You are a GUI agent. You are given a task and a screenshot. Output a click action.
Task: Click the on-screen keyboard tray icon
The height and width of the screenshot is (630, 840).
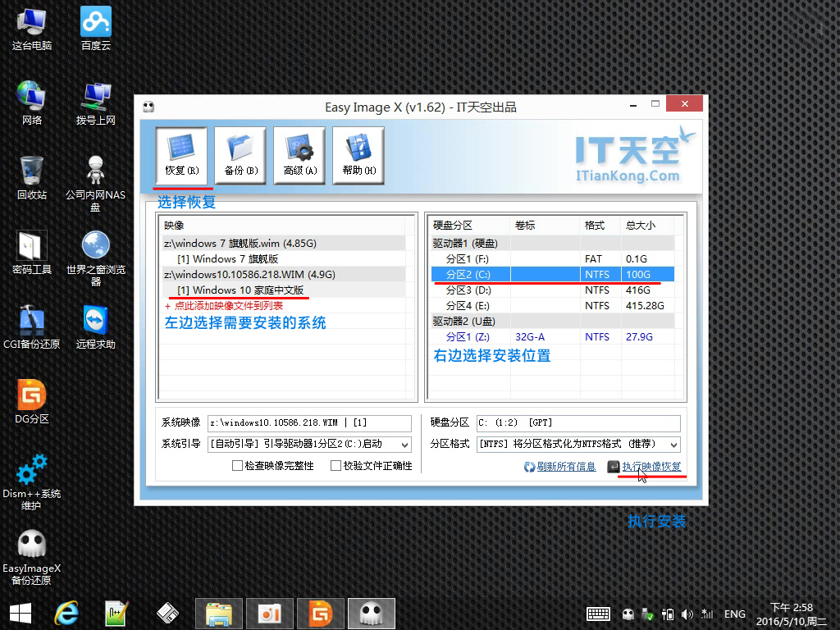pyautogui.click(x=598, y=614)
